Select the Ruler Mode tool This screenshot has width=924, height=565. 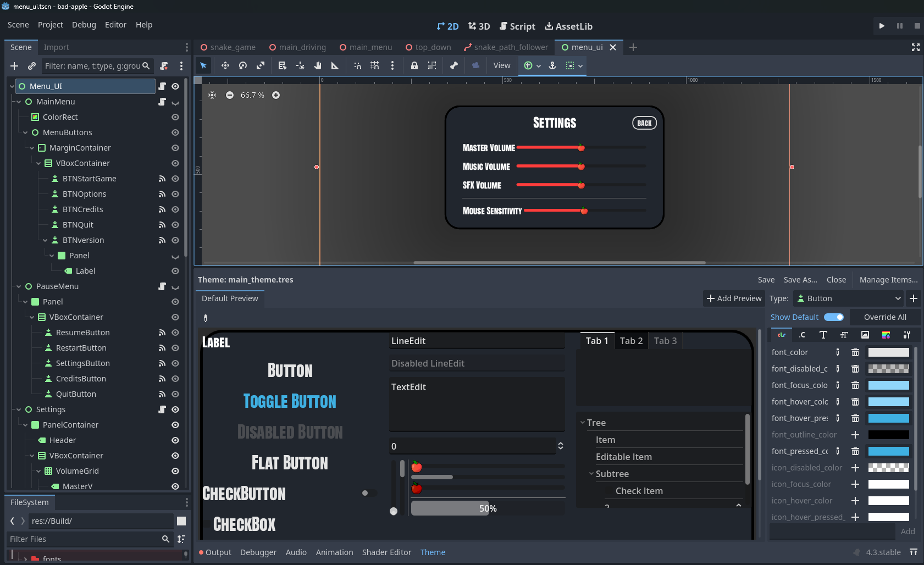pos(335,65)
